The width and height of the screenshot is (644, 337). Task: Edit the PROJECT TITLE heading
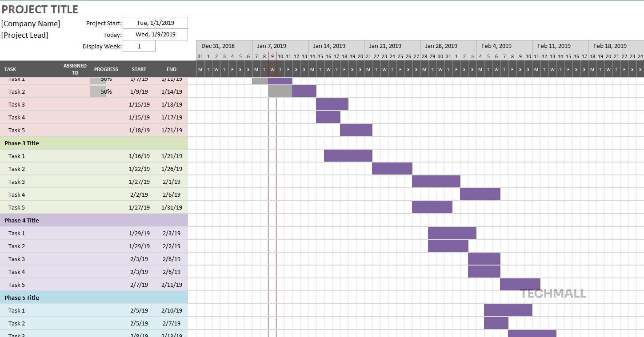(x=40, y=9)
